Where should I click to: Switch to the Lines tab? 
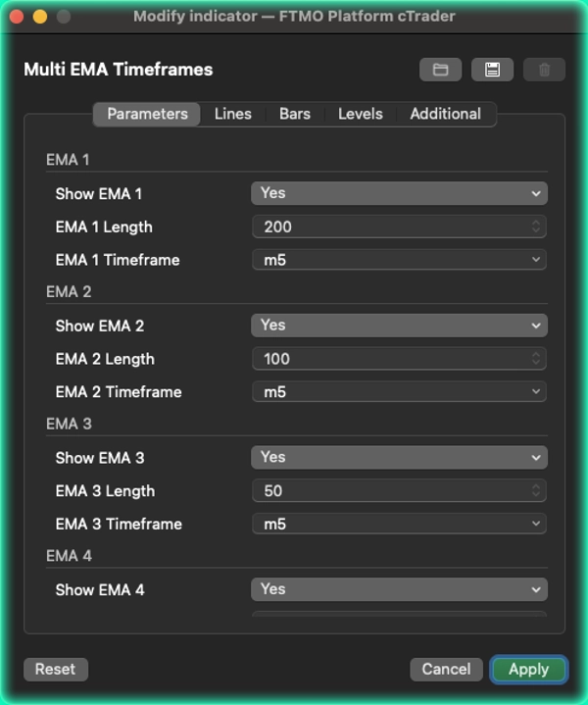(233, 114)
